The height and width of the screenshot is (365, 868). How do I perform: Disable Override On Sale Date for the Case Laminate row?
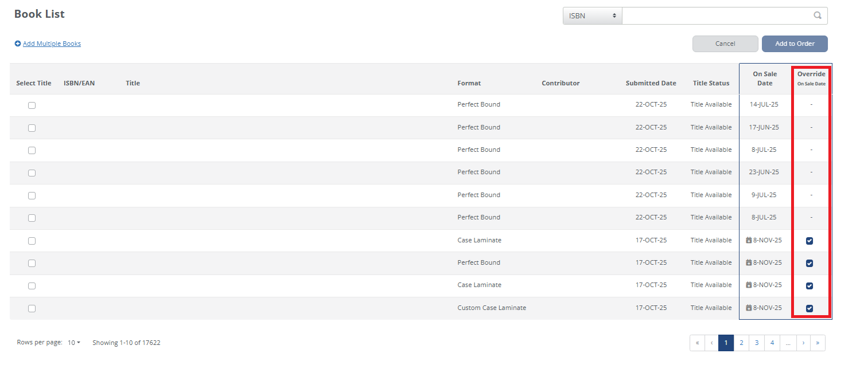point(809,241)
